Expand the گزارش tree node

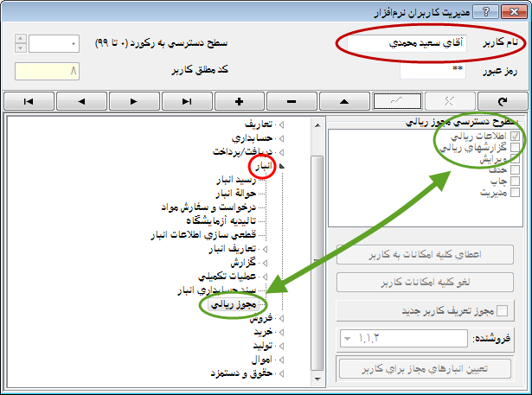(x=265, y=263)
